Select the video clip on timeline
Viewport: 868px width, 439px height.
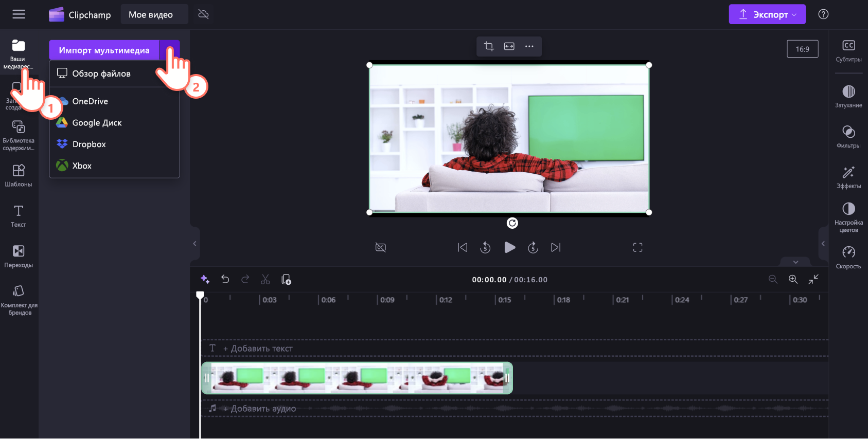pos(357,378)
